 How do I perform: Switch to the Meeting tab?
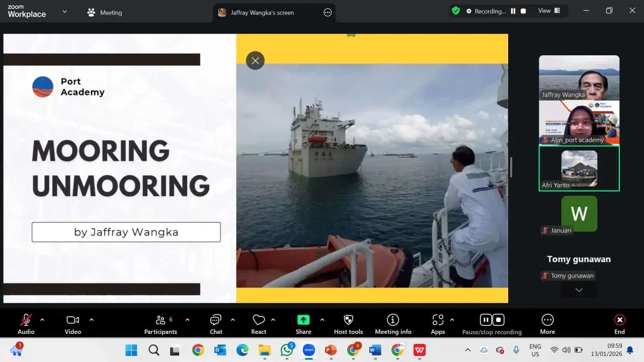105,13
